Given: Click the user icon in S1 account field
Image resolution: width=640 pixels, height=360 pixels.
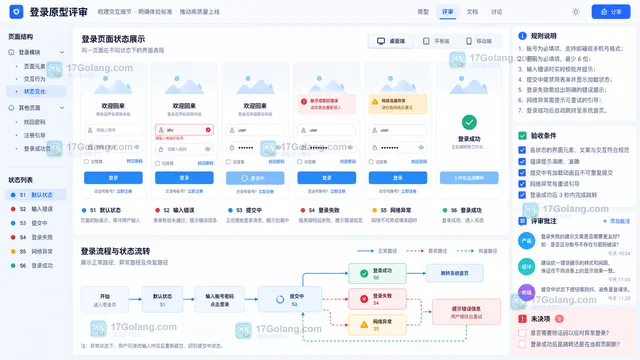Looking at the screenshot, I should click(x=90, y=130).
